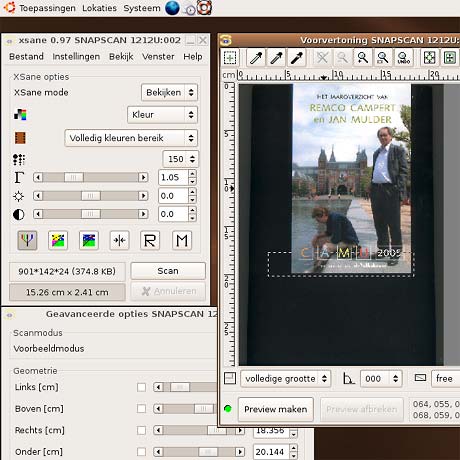Click the preview rotation angle icon
The height and width of the screenshot is (460, 460).
[348, 379]
